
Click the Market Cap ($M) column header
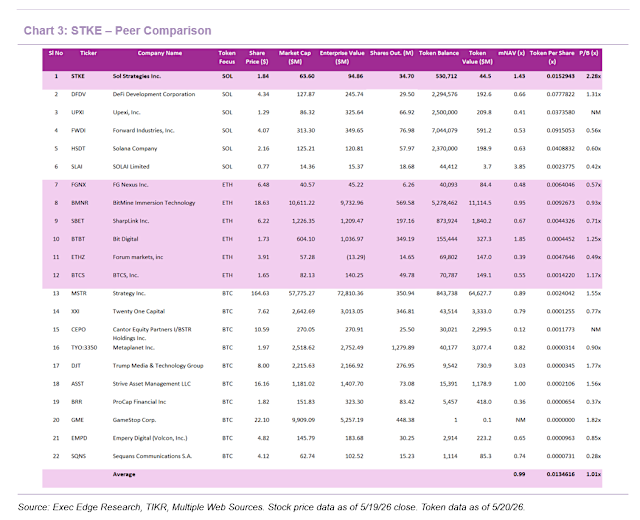point(295,57)
